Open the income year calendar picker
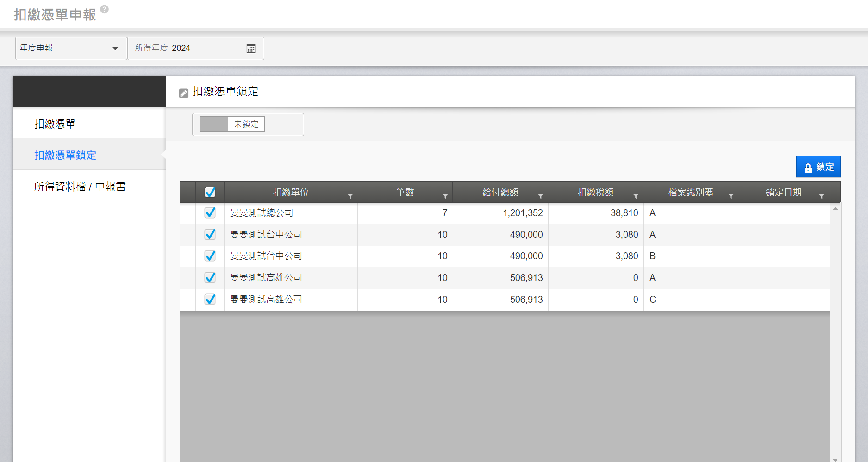The image size is (868, 462). pos(251,48)
